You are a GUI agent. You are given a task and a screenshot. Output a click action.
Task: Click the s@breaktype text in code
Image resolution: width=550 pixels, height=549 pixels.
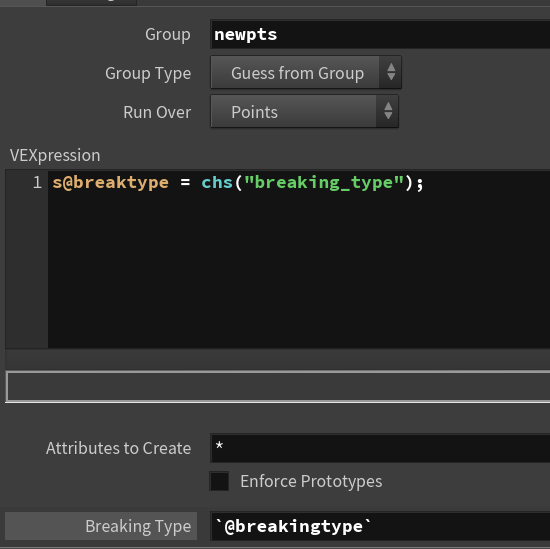tap(110, 183)
